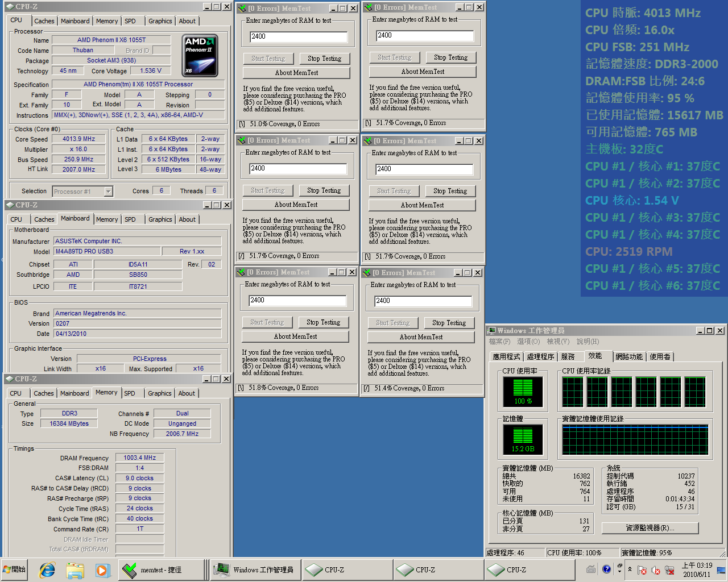Open 處理程序 tab in Task Manager
Screen dimensions: 728x582
(x=540, y=357)
